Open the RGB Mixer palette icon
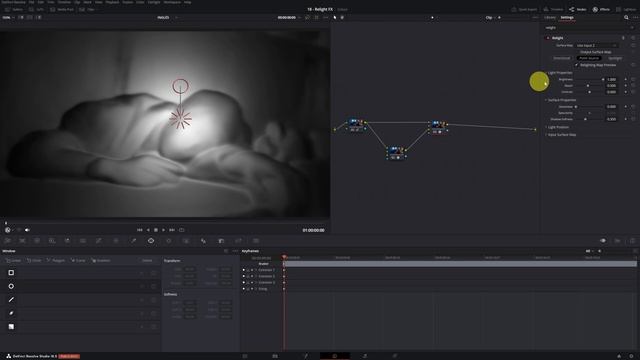 coord(67,241)
